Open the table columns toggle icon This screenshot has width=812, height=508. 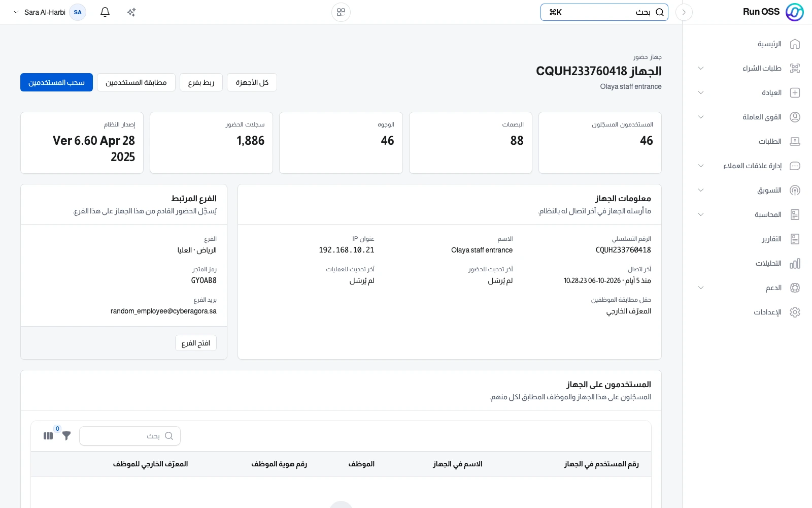click(x=48, y=436)
